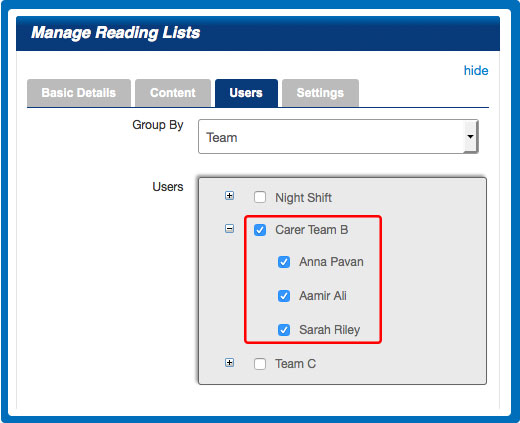This screenshot has width=520, height=423.
Task: Click the Team combo box field
Action: click(338, 137)
